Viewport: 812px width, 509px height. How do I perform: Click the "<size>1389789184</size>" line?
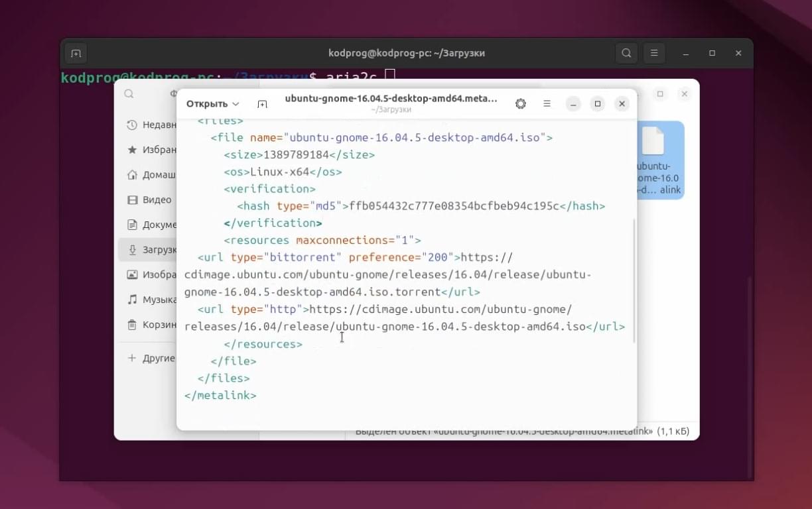click(299, 154)
